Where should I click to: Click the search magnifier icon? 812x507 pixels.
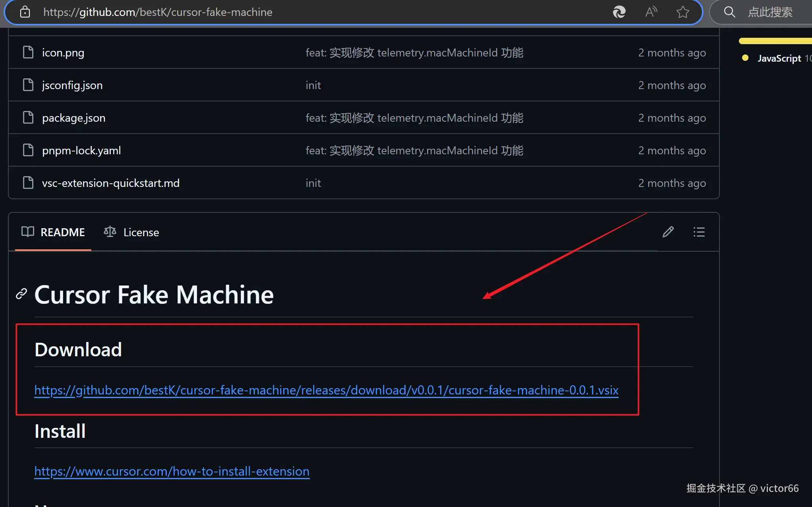729,12
